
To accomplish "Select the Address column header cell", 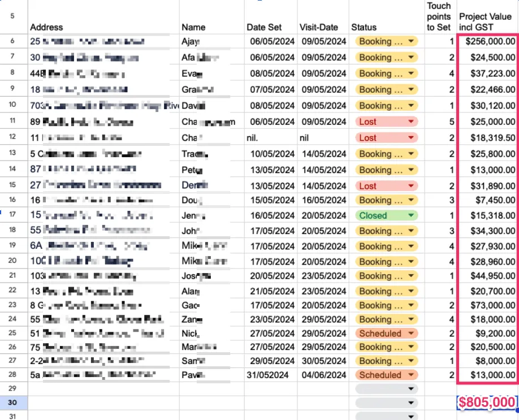I will (x=103, y=17).
